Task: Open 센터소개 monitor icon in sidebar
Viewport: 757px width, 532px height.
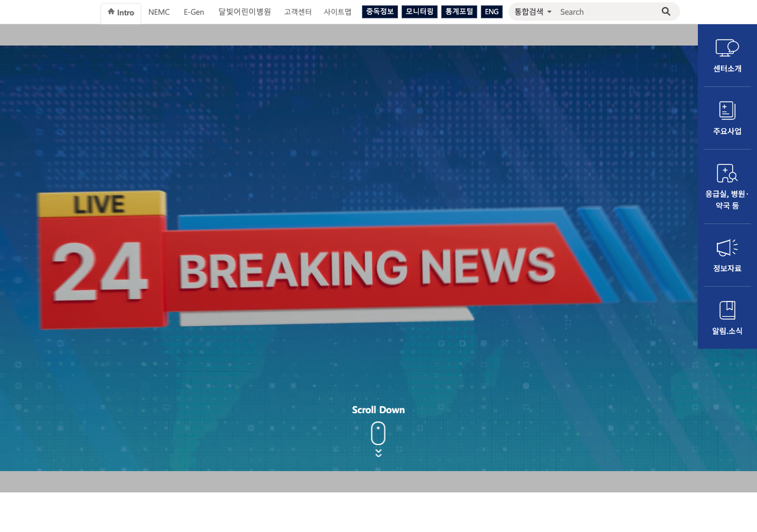Action: point(727,48)
